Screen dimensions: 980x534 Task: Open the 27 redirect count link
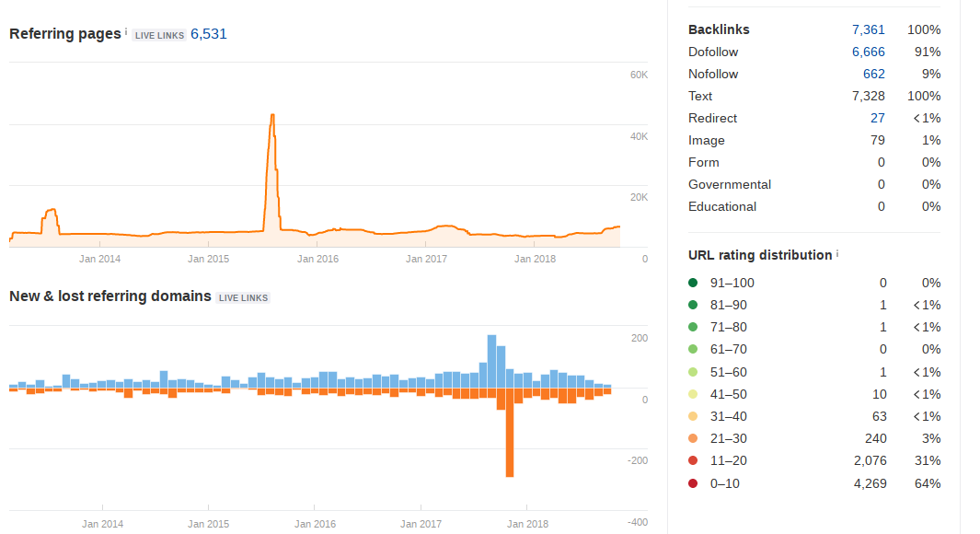878,118
